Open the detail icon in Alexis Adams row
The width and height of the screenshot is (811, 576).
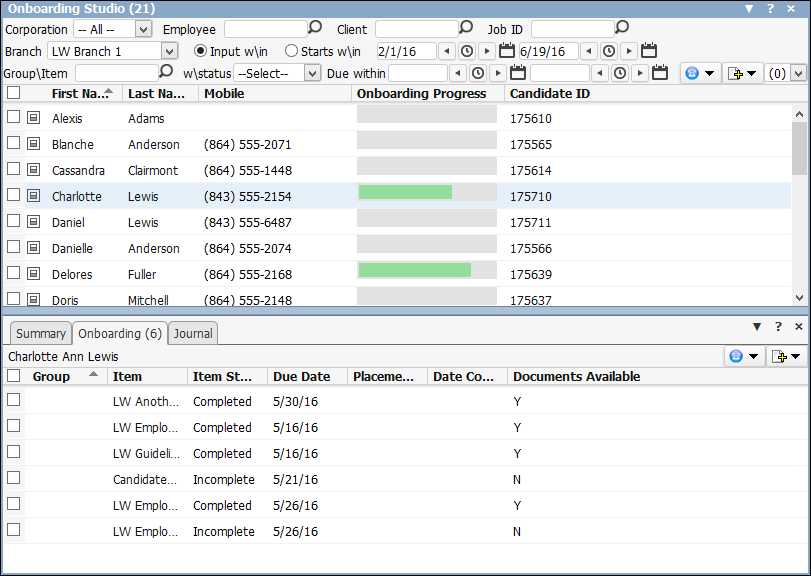pyautogui.click(x=34, y=118)
